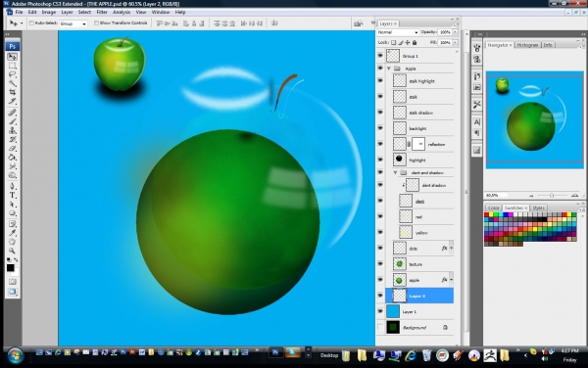The image size is (588, 368).
Task: Hide the stalk highlight layer
Action: click(380, 81)
